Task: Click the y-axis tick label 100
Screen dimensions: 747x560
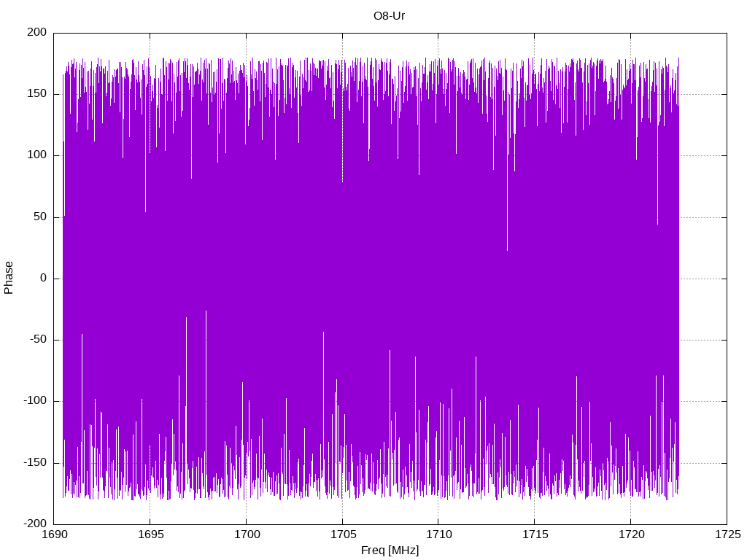Action: click(x=37, y=155)
